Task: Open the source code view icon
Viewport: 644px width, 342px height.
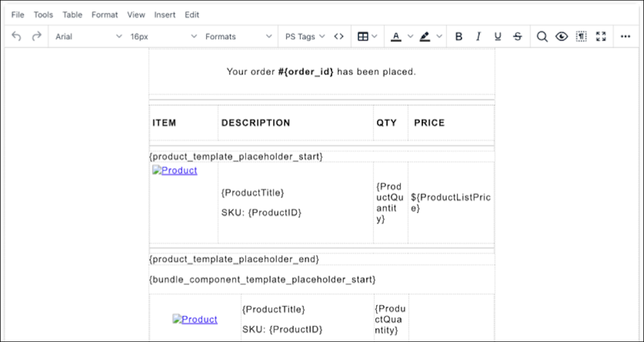Action: tap(339, 37)
